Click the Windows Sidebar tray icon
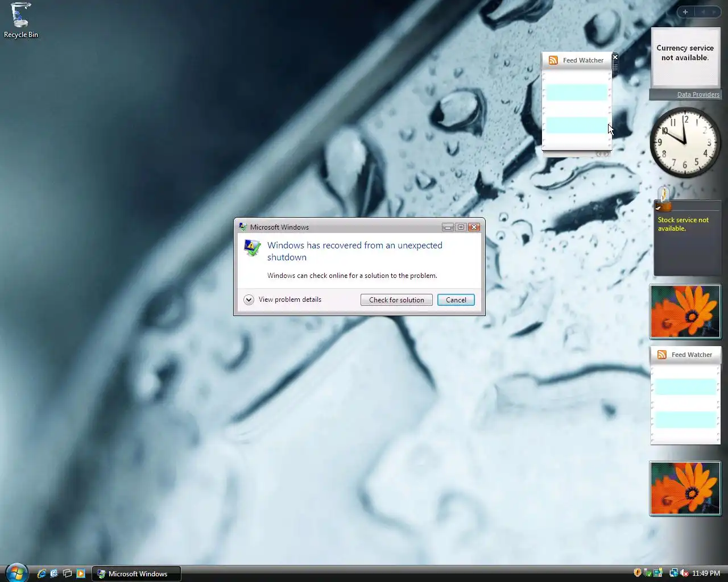 click(658, 573)
